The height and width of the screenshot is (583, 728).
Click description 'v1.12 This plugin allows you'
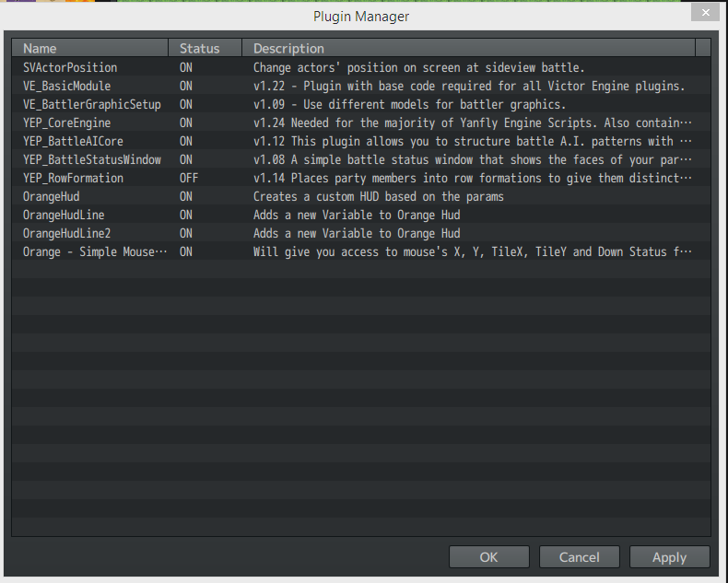[472, 142]
